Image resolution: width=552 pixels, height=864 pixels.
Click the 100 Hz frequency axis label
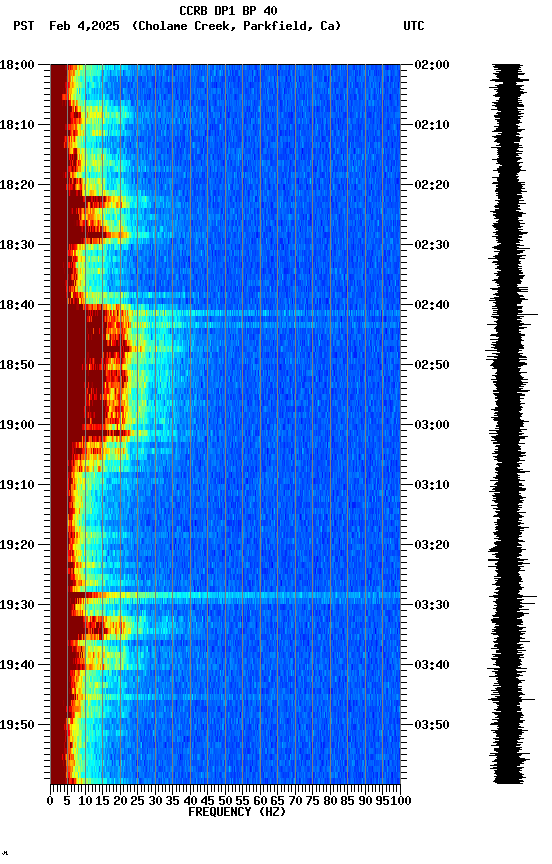pos(401,801)
